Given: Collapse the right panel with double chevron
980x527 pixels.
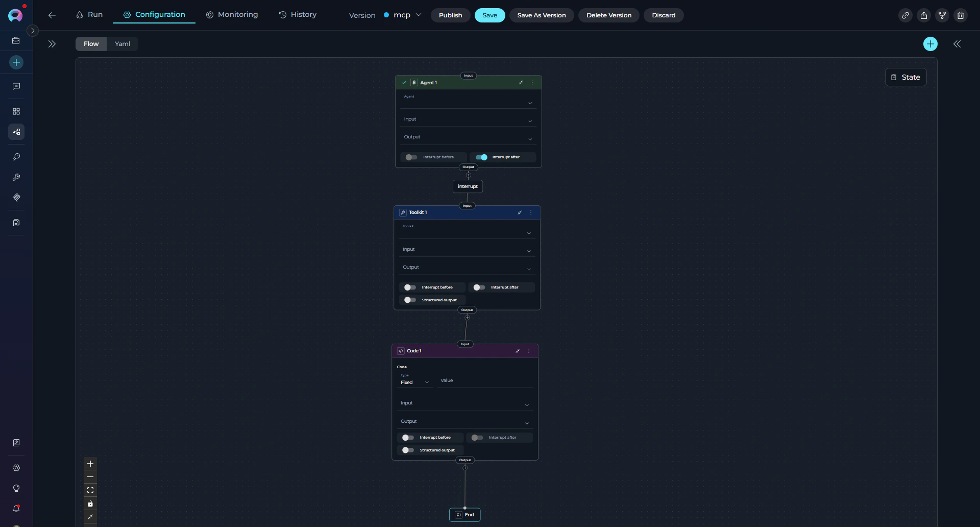Looking at the screenshot, I should [957, 44].
